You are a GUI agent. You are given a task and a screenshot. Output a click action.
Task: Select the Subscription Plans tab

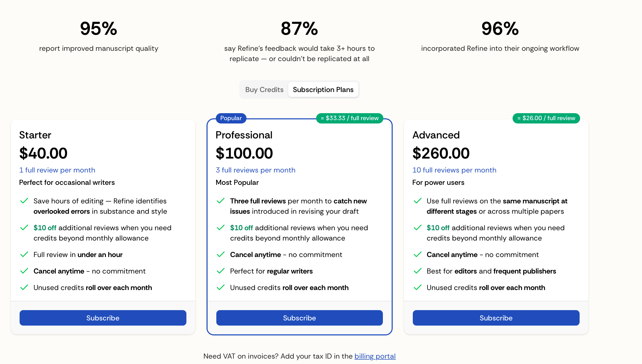click(x=323, y=89)
